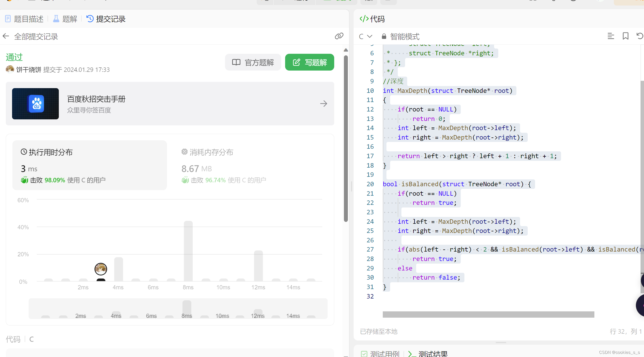Switch to 题目描述 tab
644x357 pixels.
click(x=24, y=19)
